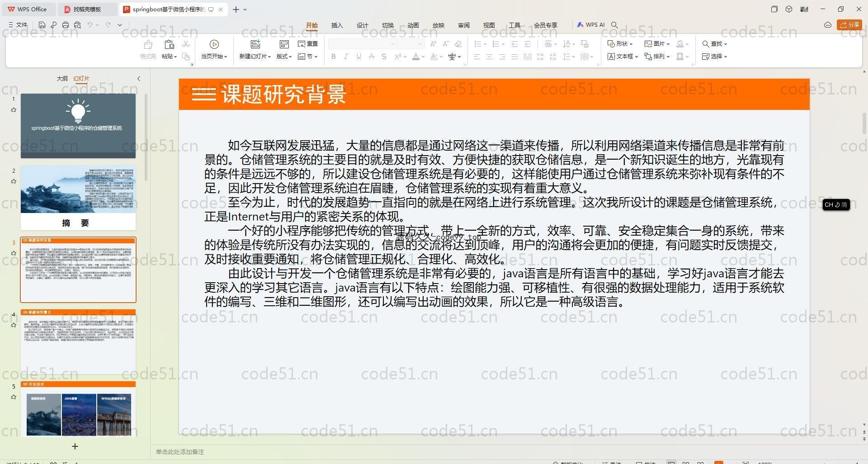Star slide 1 favorite icon

pos(14,110)
